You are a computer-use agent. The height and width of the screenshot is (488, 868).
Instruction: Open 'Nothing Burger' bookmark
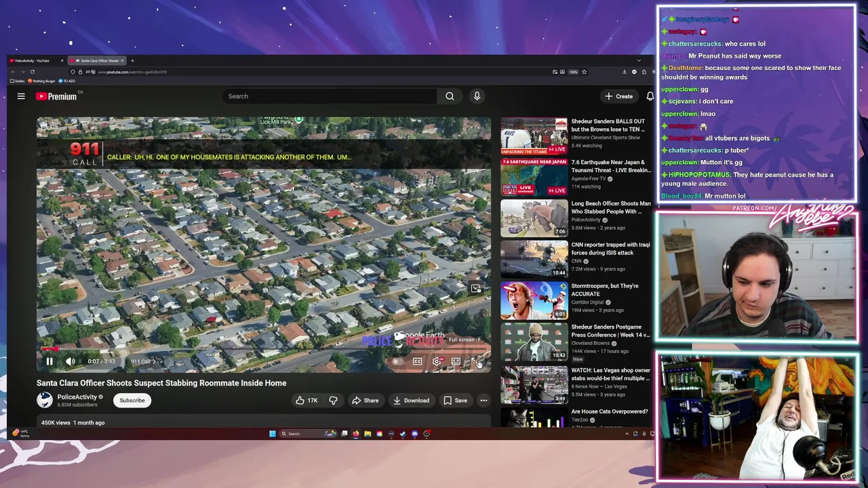tap(41, 81)
